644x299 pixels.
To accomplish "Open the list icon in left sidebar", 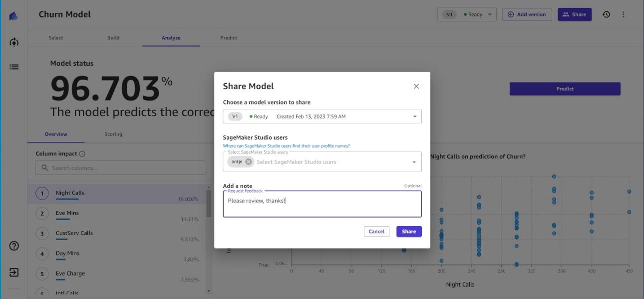I will (x=14, y=66).
